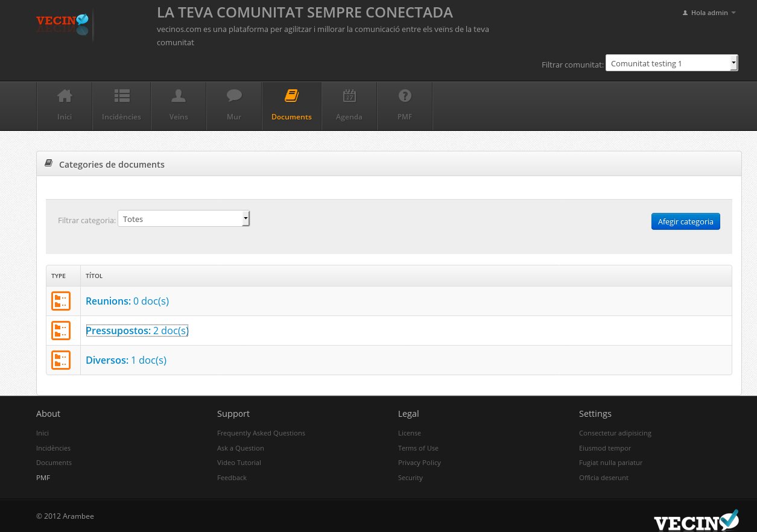Viewport: 757px width, 532px height.
Task: Switch to the Documents tab
Action: [291, 106]
